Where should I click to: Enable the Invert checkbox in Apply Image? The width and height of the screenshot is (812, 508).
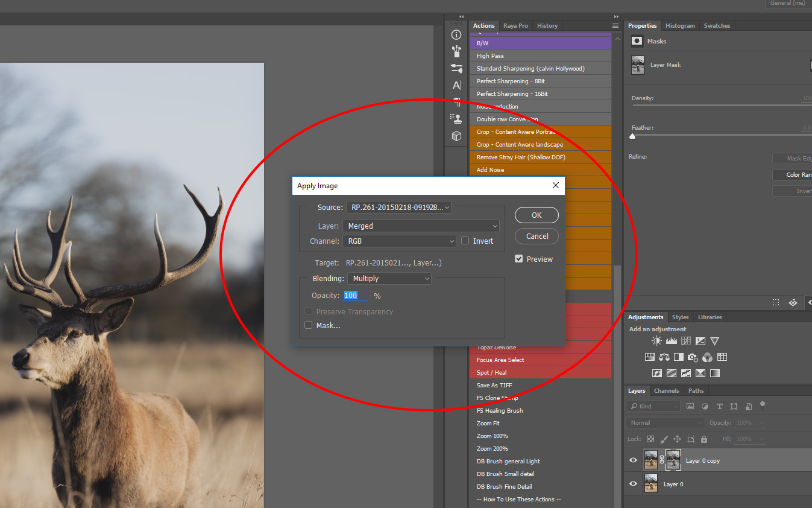(465, 241)
